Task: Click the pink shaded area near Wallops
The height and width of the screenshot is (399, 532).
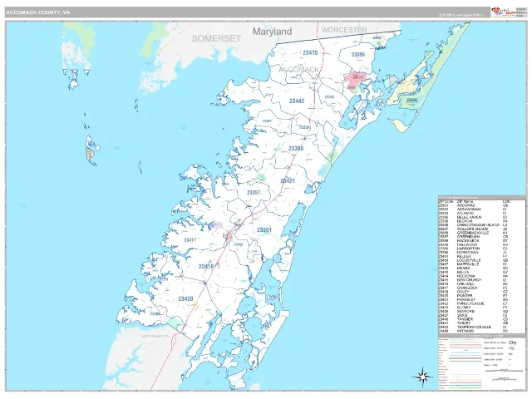Action: [x=356, y=79]
